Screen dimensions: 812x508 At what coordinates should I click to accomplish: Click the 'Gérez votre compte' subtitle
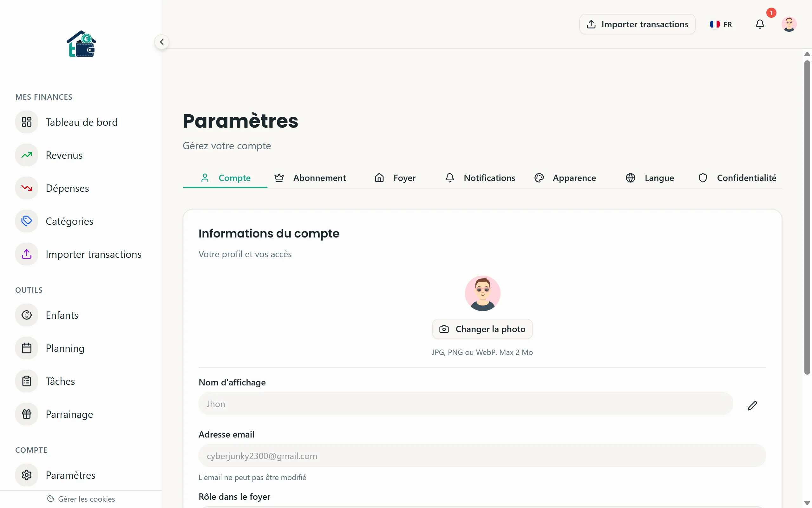[227, 146]
